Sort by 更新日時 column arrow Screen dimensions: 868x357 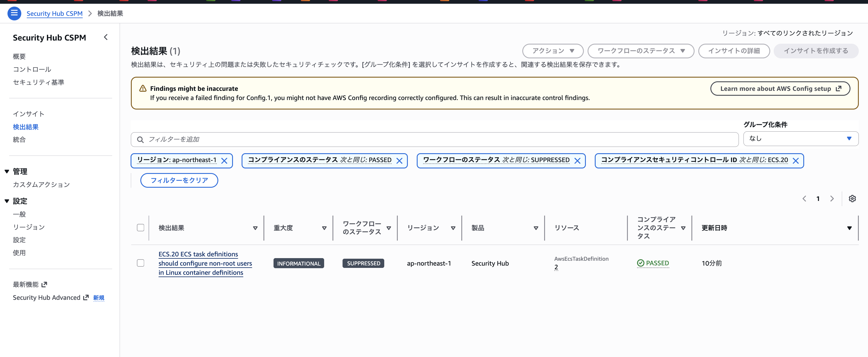click(x=849, y=228)
